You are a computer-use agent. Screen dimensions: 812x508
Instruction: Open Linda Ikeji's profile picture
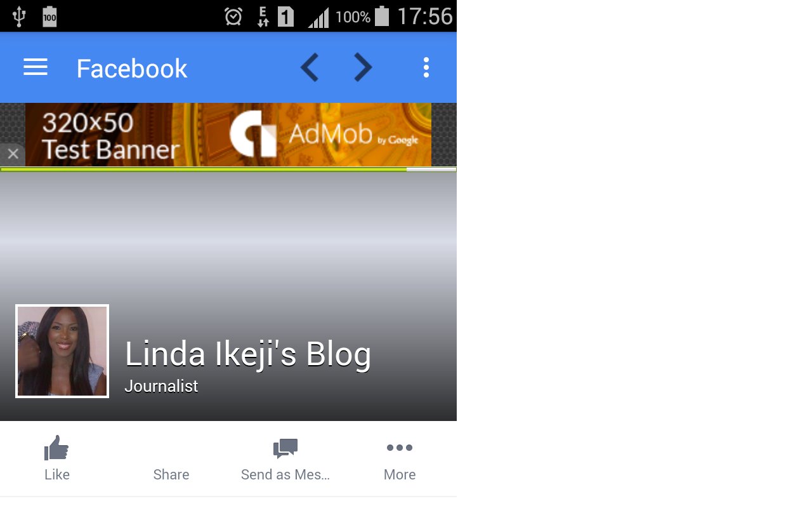pyautogui.click(x=62, y=351)
